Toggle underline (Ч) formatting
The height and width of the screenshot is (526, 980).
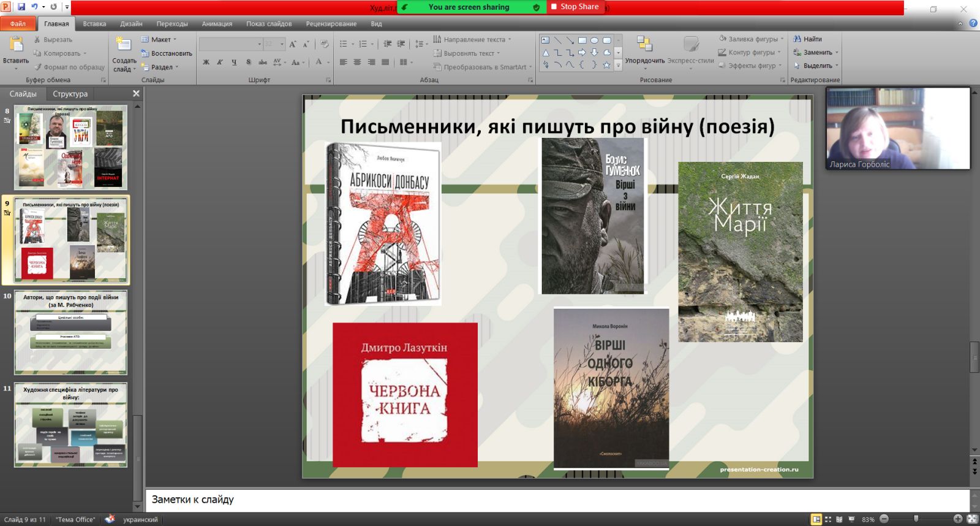pyautogui.click(x=234, y=63)
